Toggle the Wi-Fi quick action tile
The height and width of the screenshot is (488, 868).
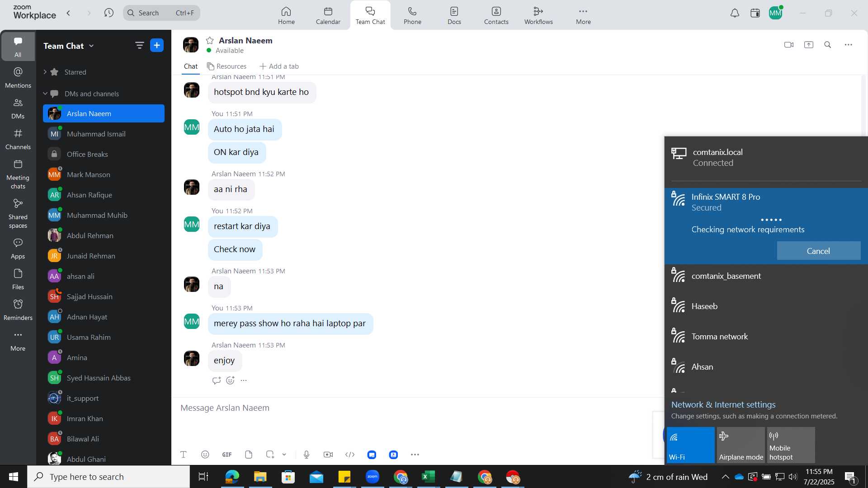pyautogui.click(x=690, y=445)
